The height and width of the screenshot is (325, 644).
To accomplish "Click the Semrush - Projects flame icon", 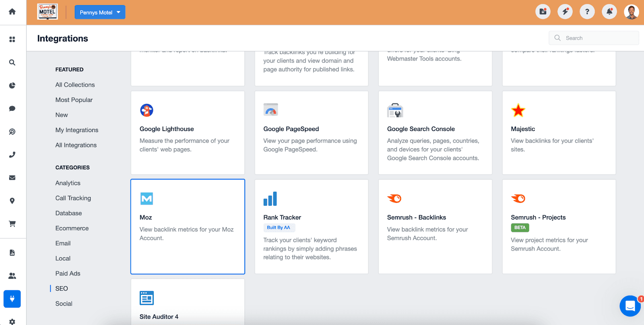I will pos(518,198).
